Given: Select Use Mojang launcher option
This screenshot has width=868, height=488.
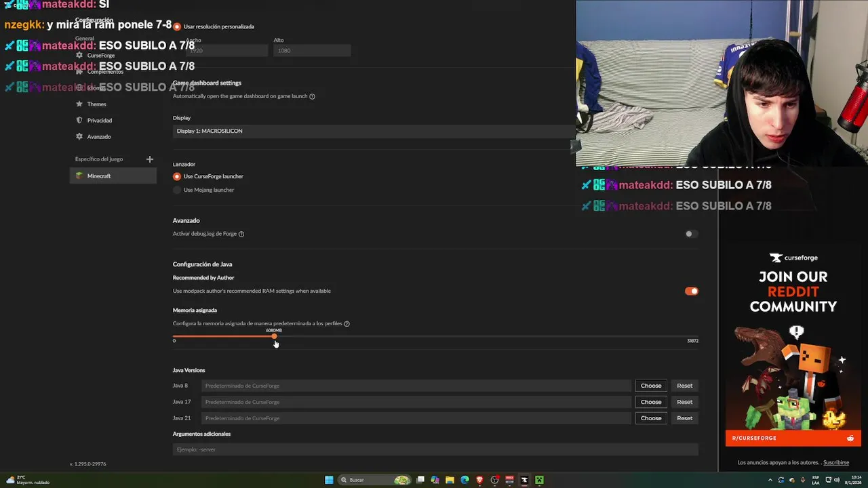Looking at the screenshot, I should 177,190.
